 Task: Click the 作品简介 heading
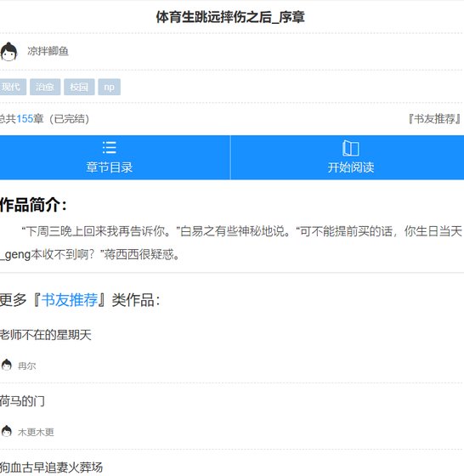click(33, 204)
